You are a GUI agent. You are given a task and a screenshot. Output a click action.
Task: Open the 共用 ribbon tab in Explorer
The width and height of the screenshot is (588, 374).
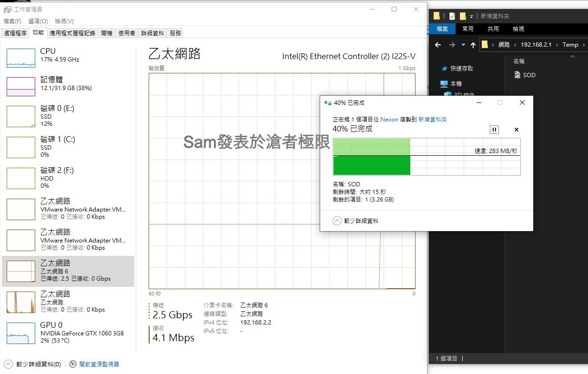493,29
